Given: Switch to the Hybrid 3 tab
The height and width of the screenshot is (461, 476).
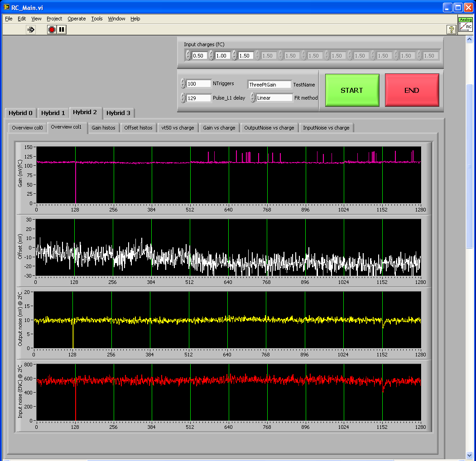Looking at the screenshot, I should tap(118, 113).
